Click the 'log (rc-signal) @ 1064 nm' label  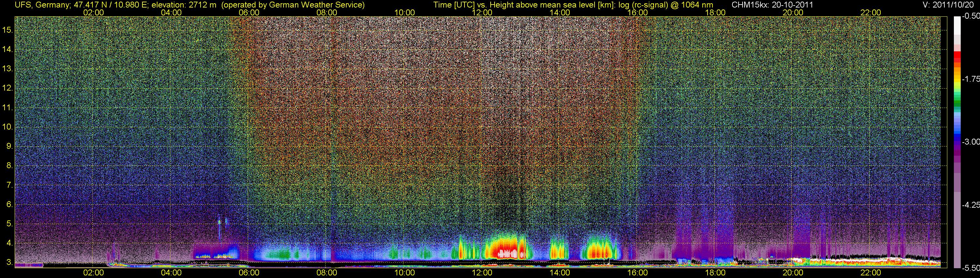(x=666, y=5)
